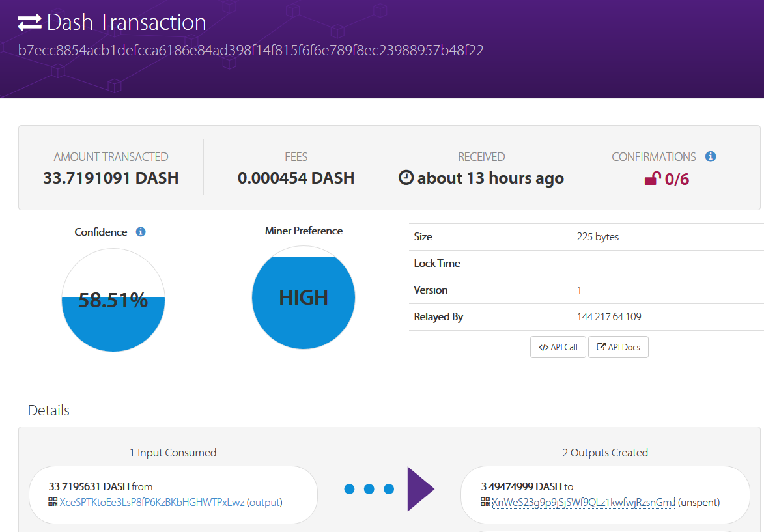This screenshot has width=764, height=532.
Task: Click the Dash Transaction page title
Action: (127, 22)
